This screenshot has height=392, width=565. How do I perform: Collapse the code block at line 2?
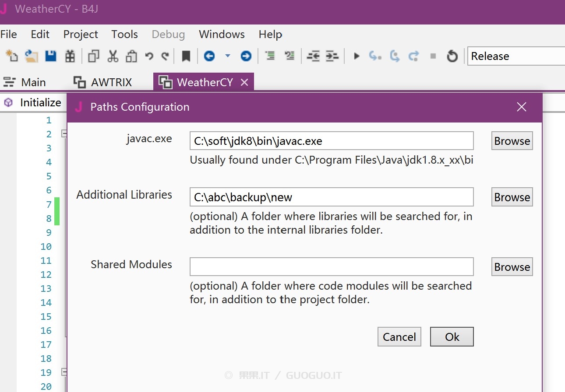point(64,134)
